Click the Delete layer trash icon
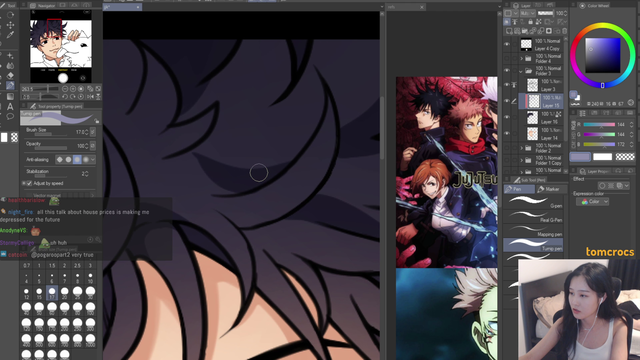The width and height of the screenshot is (640, 360). pos(565,31)
